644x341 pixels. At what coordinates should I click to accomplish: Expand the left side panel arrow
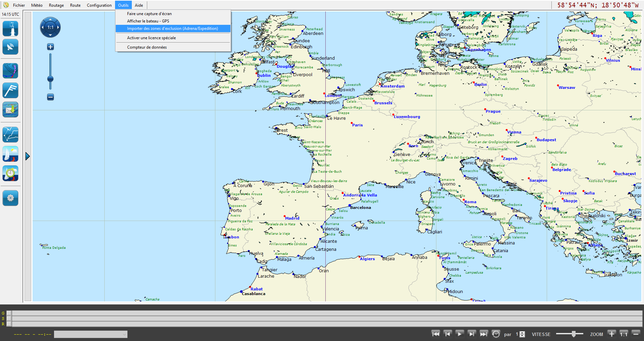28,156
